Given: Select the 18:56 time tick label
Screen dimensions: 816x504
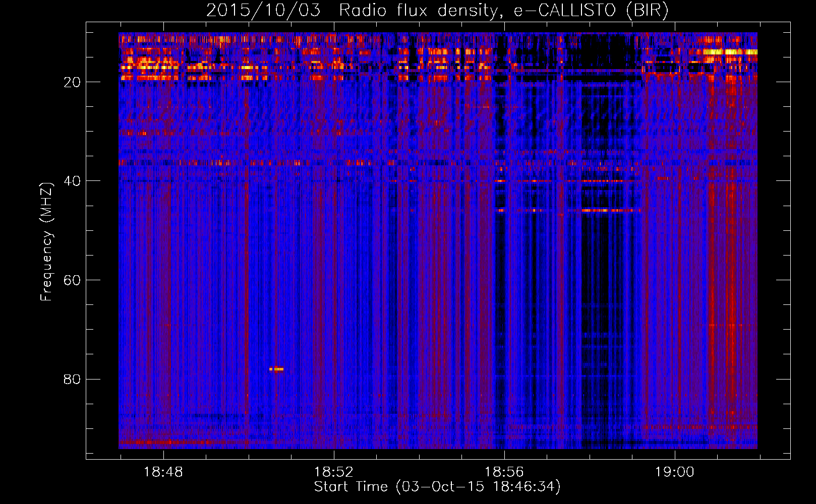Looking at the screenshot, I should [504, 472].
